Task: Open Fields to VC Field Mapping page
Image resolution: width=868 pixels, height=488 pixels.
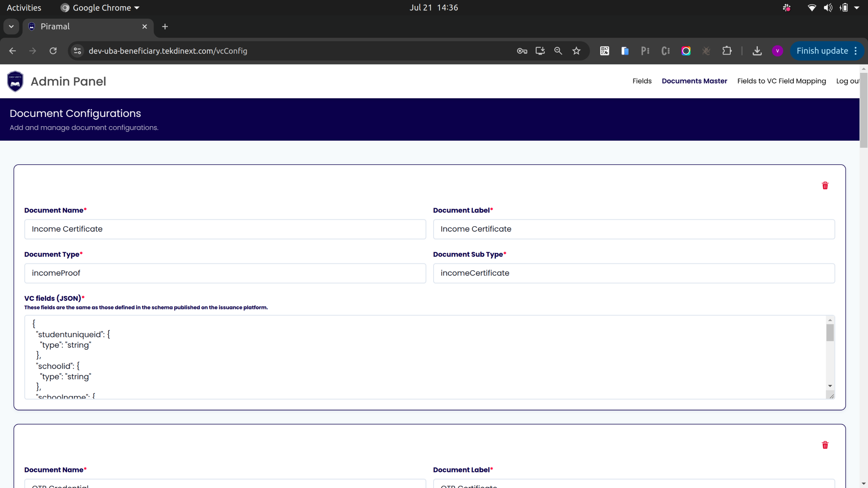Action: pos(781,81)
